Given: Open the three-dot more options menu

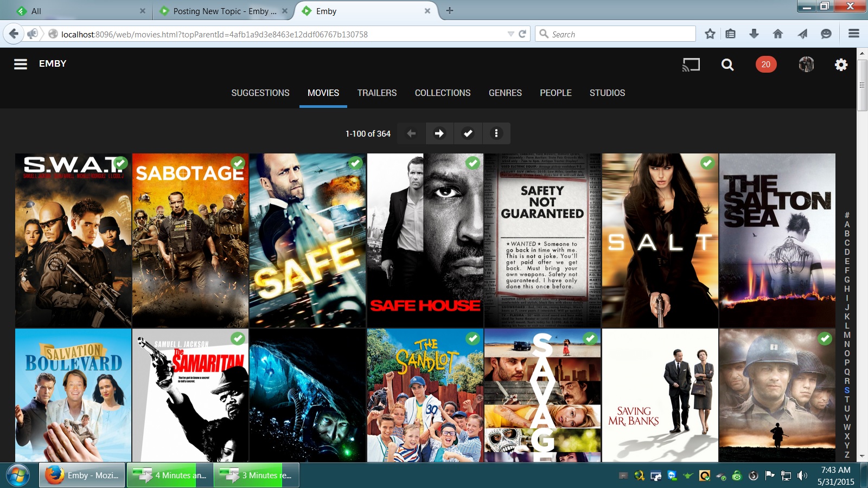Looking at the screenshot, I should pyautogui.click(x=496, y=133).
